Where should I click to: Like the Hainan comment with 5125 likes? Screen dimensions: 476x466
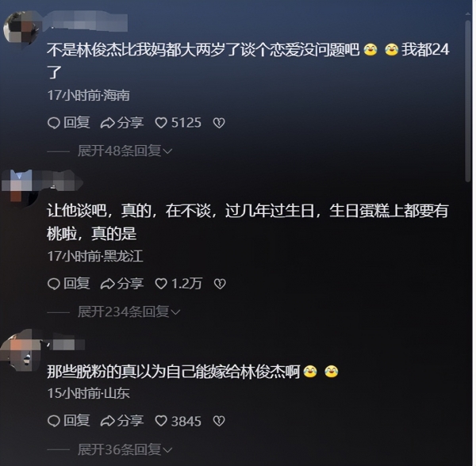[x=161, y=123]
